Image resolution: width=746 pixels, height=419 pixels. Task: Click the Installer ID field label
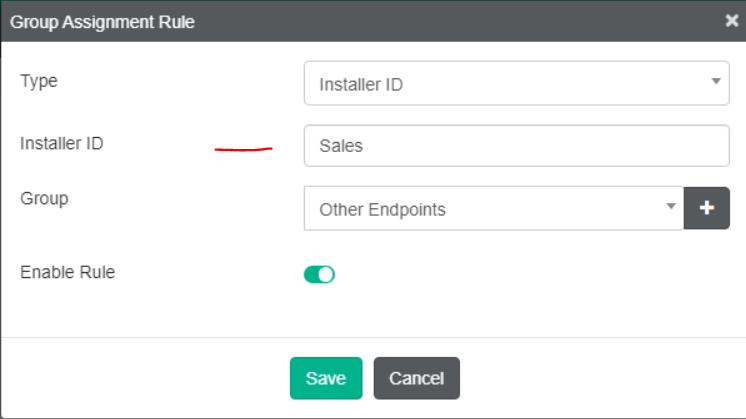62,143
